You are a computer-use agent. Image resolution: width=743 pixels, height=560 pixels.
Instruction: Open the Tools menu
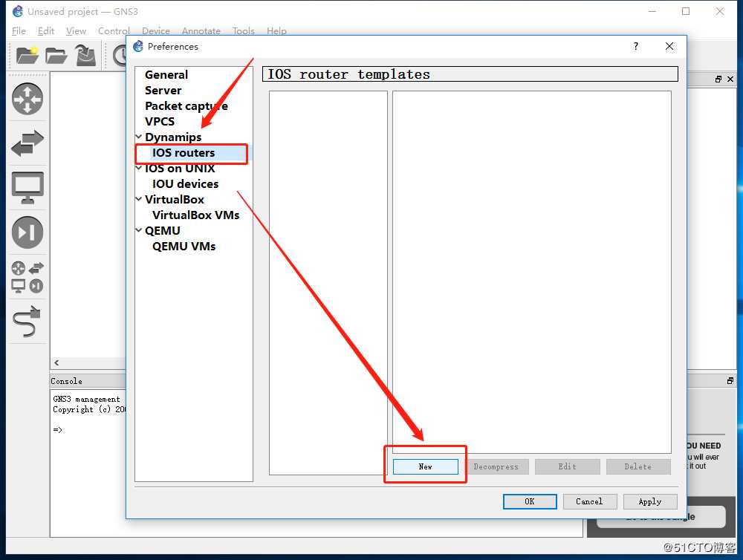244,30
